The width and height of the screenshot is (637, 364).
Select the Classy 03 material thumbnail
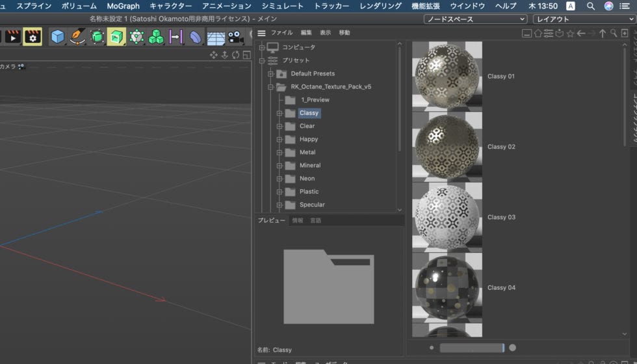[x=447, y=217]
